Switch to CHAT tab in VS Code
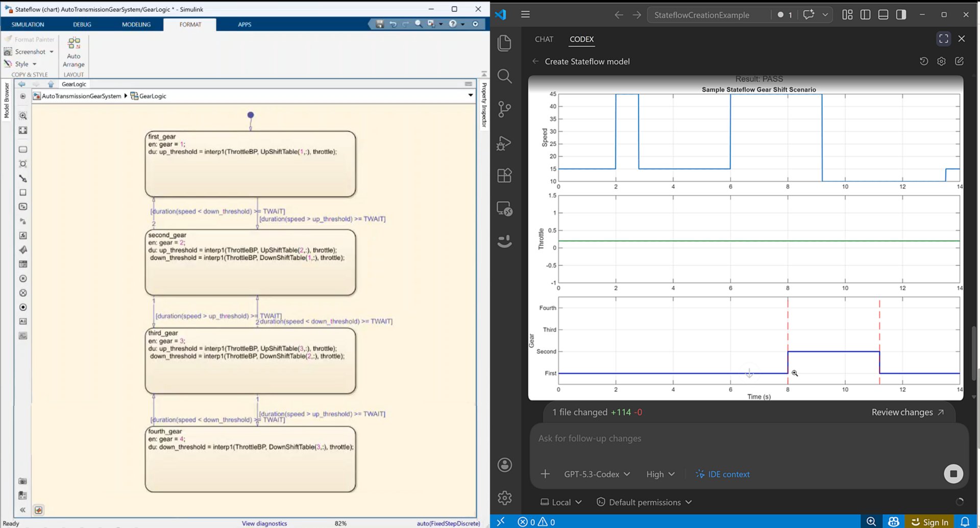Screen dimensions: 980x528 point(544,39)
